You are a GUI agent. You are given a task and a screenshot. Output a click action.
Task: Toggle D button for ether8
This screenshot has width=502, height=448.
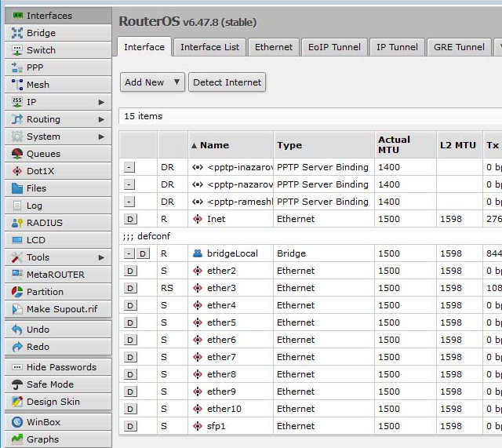click(x=130, y=375)
